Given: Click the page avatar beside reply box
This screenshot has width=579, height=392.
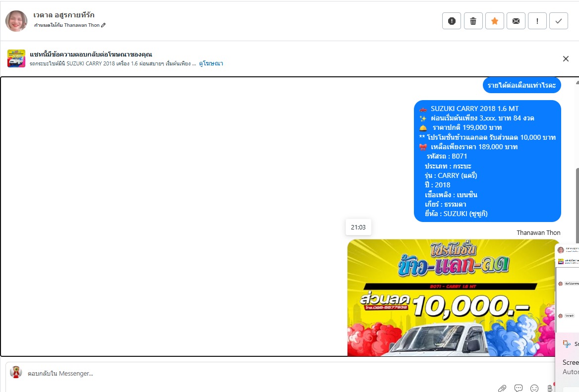Looking at the screenshot, I should click(x=16, y=372).
